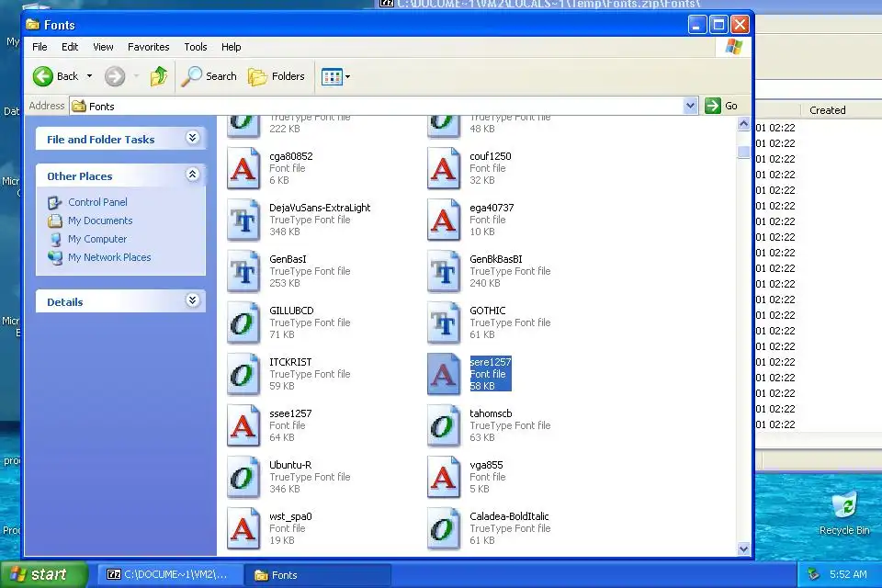Image resolution: width=882 pixels, height=588 pixels.
Task: Select the wst_spa0 font icon
Action: (243, 529)
